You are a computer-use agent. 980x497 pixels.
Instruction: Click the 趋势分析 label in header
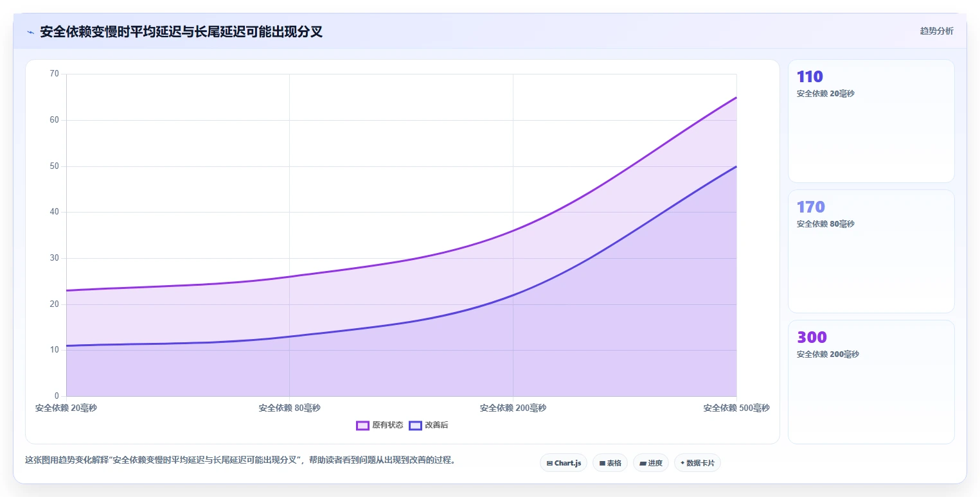936,31
